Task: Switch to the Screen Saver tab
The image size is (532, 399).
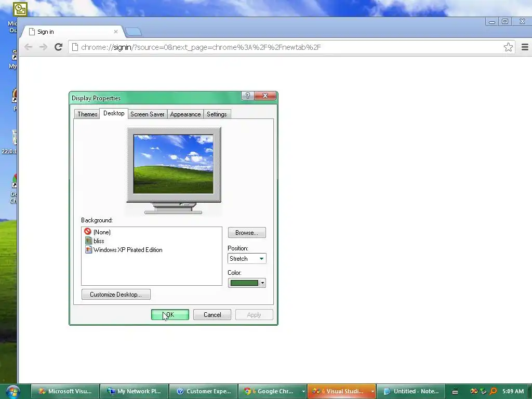Action: tap(147, 114)
